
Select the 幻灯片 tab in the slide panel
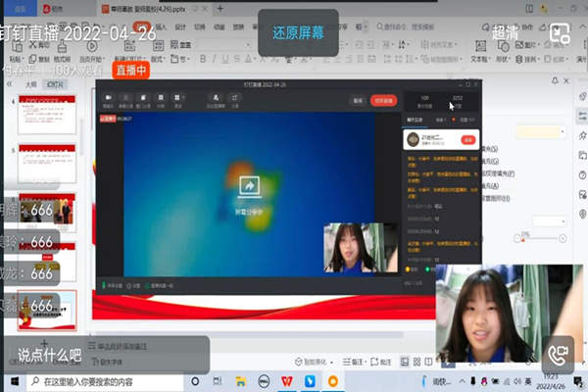(53, 84)
